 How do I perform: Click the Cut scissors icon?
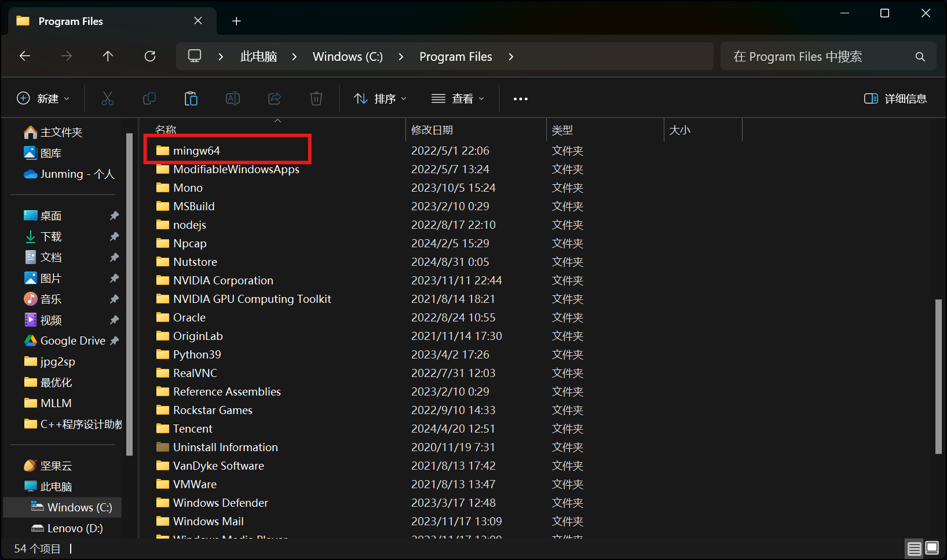(108, 98)
